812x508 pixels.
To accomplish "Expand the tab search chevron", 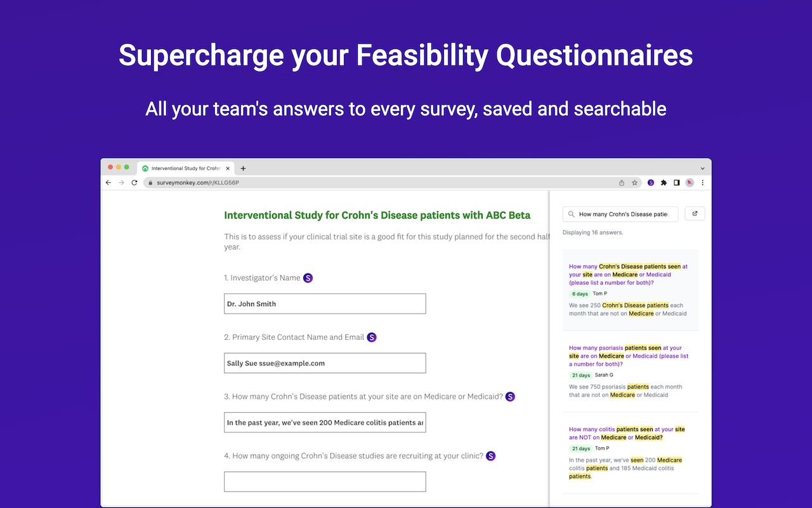I will click(x=703, y=168).
